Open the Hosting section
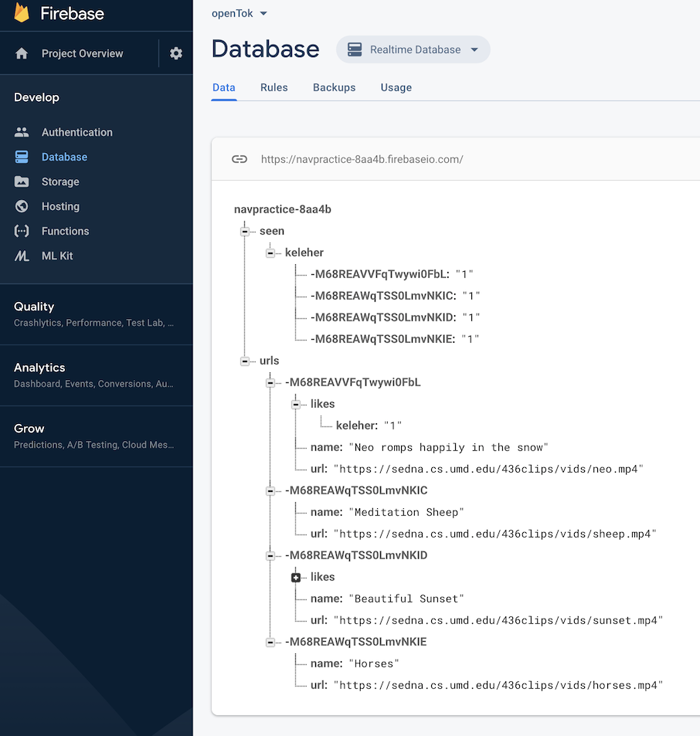The image size is (700, 736). click(x=60, y=206)
